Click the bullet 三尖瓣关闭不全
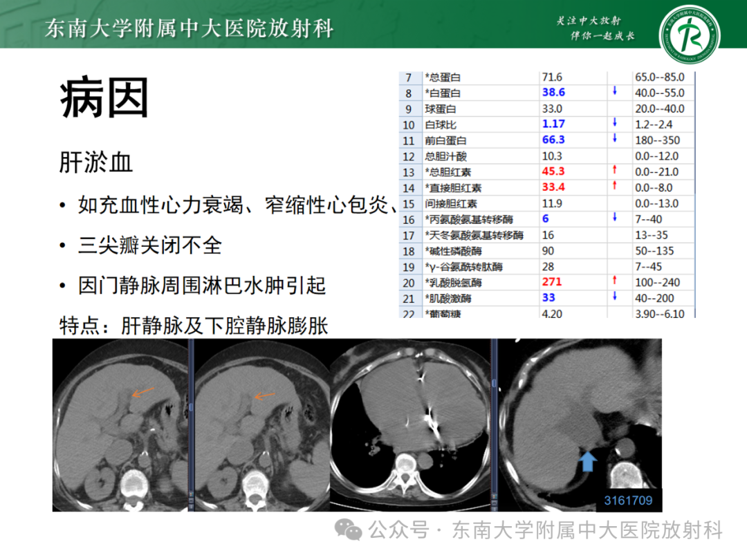The width and height of the screenshot is (747, 560). [150, 245]
